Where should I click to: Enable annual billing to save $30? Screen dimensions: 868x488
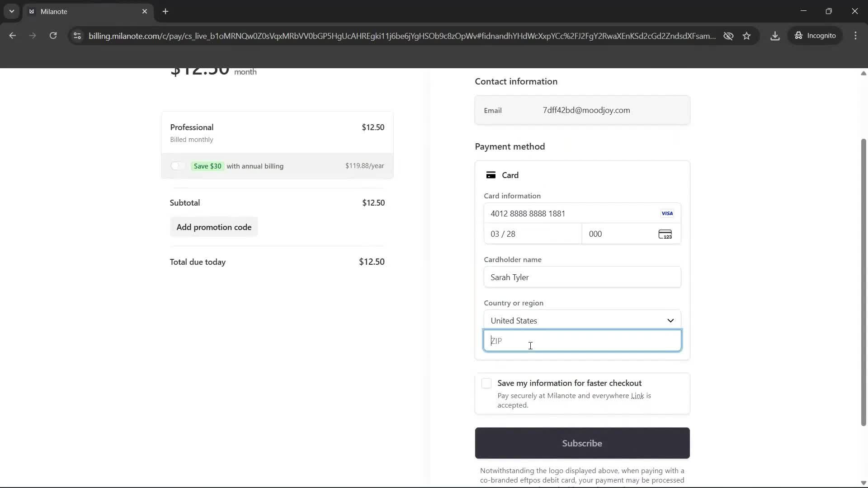(177, 166)
